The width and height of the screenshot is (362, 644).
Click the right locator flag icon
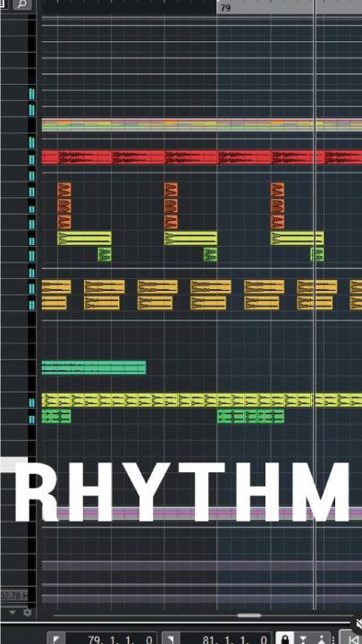[x=171, y=639]
